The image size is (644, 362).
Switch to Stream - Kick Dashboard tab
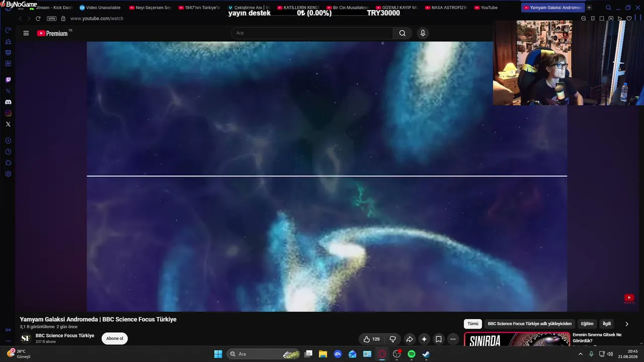(x=50, y=8)
